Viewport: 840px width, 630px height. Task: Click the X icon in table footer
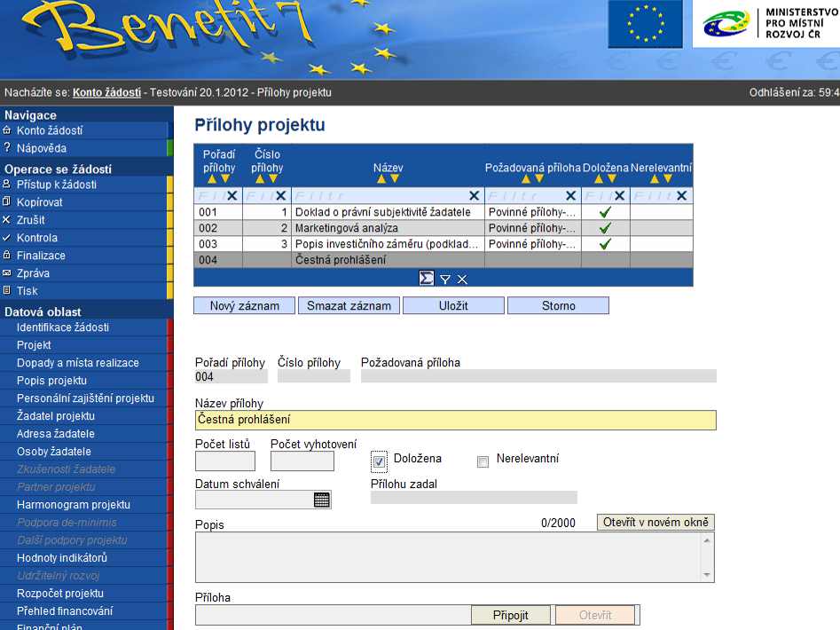[462, 280]
